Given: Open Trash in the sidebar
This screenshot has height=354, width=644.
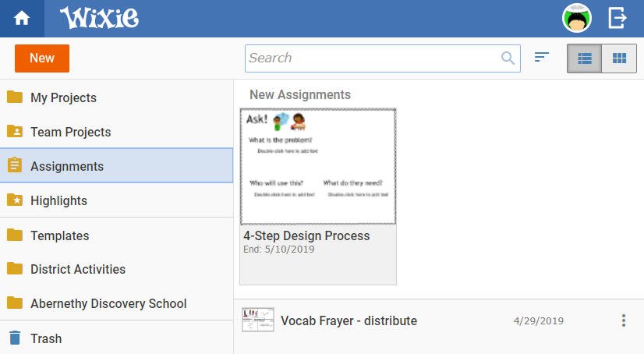Looking at the screenshot, I should point(117,338).
